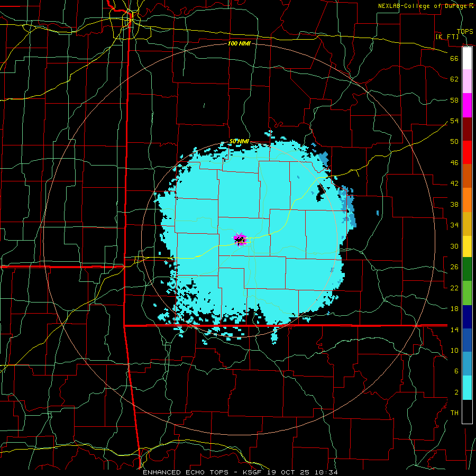Click the "62" scale value
This screenshot has height=476, width=476.
click(454, 79)
